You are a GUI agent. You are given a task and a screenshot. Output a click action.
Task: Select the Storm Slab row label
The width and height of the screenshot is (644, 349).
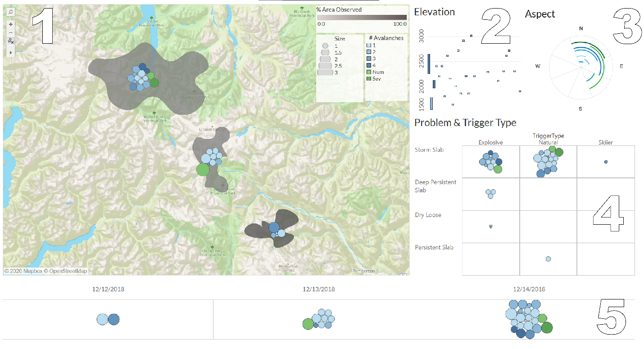(429, 150)
